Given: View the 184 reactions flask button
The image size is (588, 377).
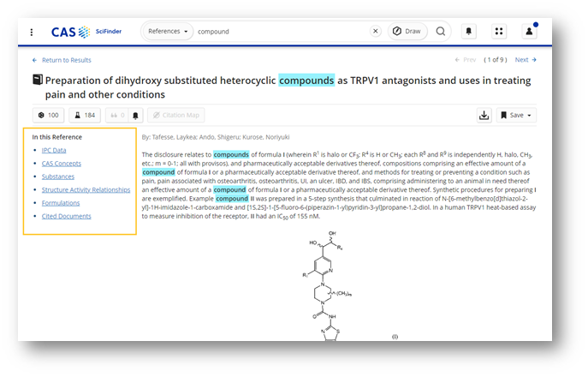Looking at the screenshot, I should click(x=85, y=115).
